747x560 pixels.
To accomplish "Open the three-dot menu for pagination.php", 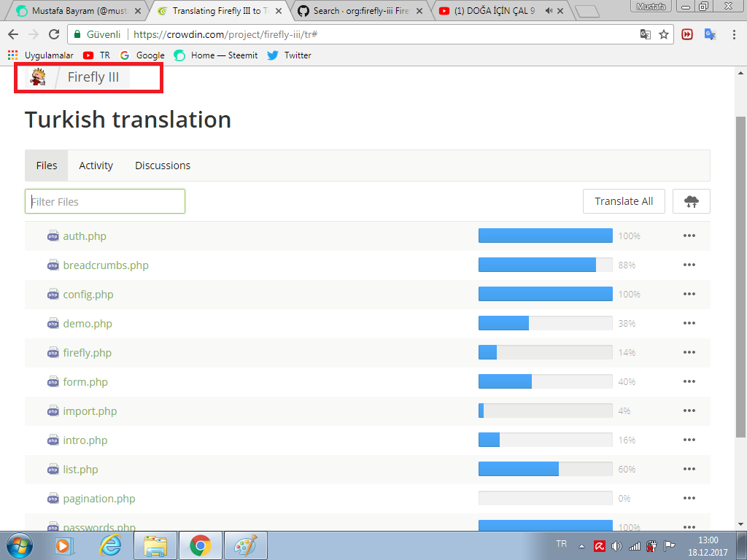I will pyautogui.click(x=689, y=498).
